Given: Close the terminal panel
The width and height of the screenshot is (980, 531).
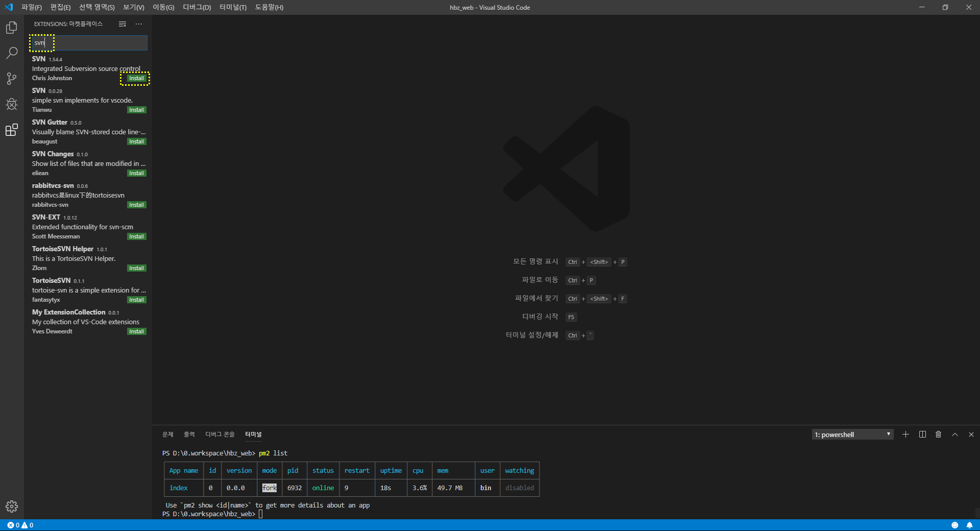Looking at the screenshot, I should 971,435.
